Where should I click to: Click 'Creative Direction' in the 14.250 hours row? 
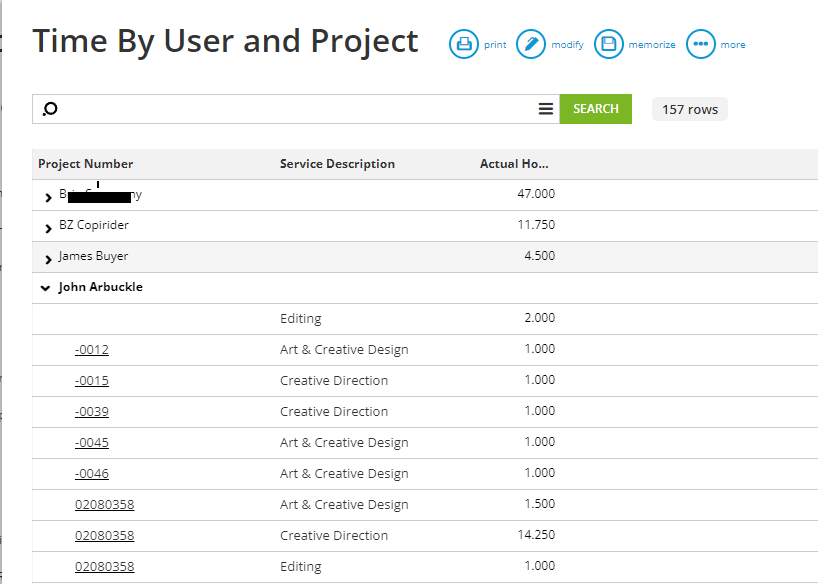click(x=334, y=535)
